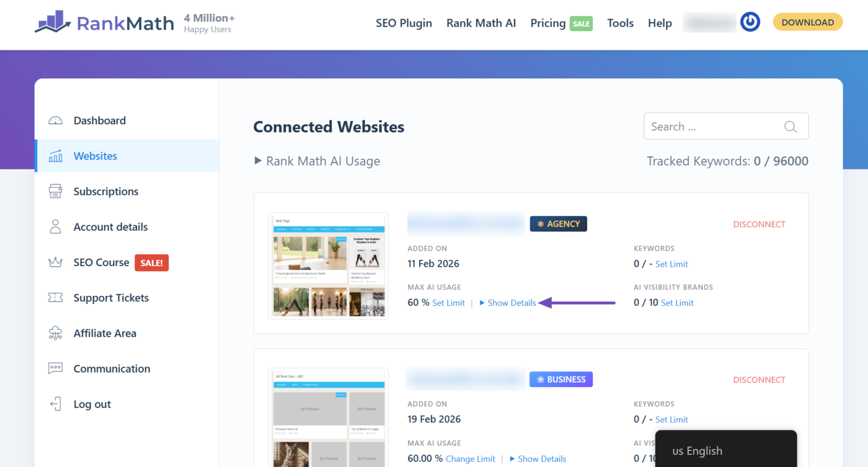Click the Subscriptions printer-style icon
The height and width of the screenshot is (467, 868).
[55, 192]
